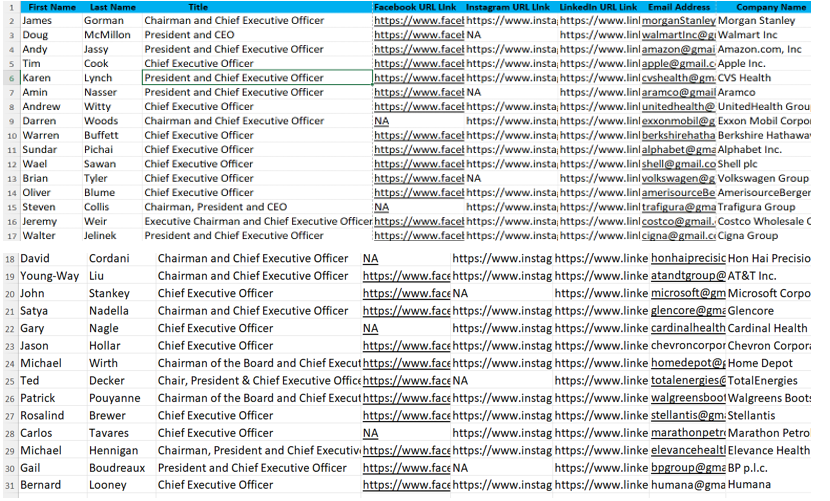
Task: Select Karen's 'President and Chief Executive Officer' cell
Action: click(x=257, y=78)
